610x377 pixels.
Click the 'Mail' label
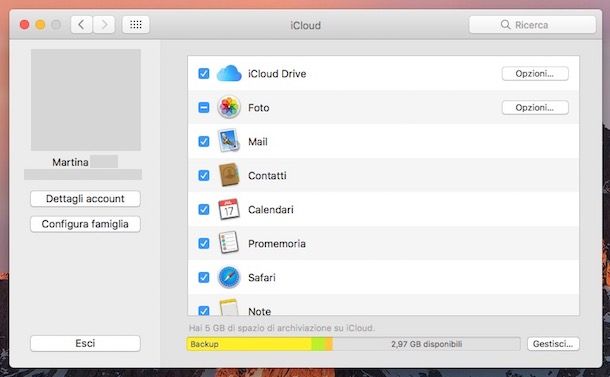click(258, 141)
